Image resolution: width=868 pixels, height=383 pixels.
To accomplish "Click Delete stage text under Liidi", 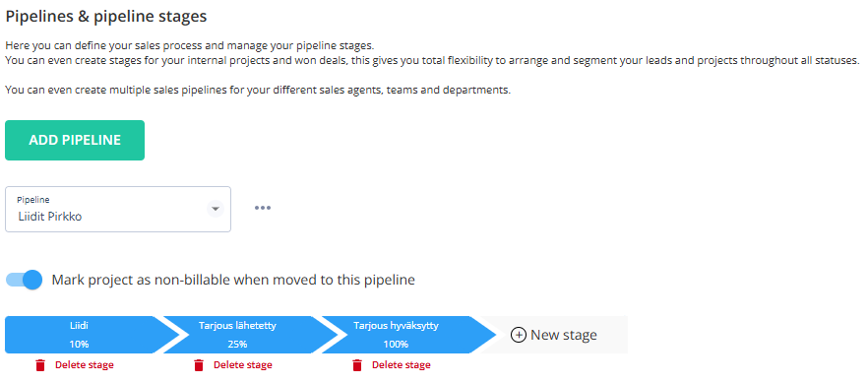I will [x=85, y=365].
